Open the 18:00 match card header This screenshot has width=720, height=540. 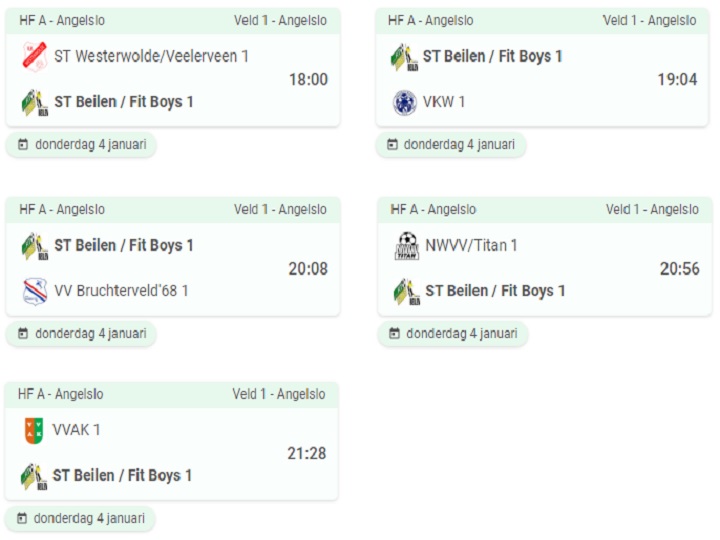(173, 21)
